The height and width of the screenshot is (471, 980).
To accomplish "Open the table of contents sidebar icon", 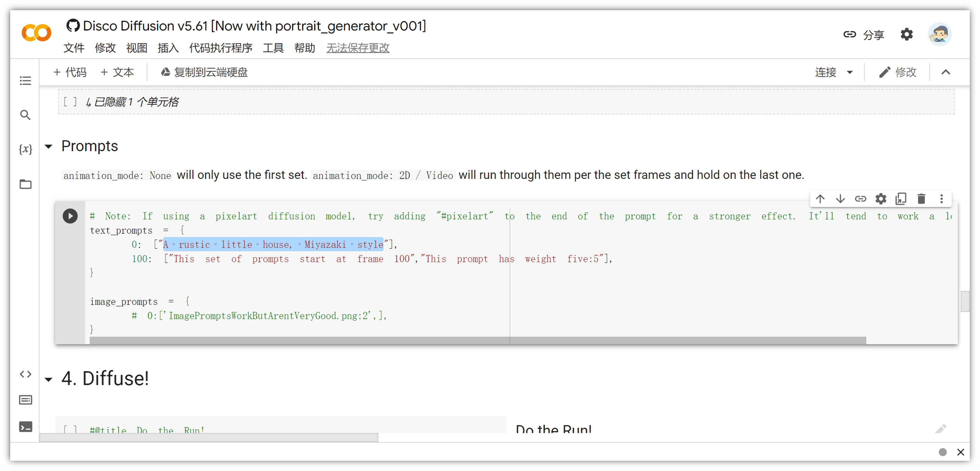I will (26, 81).
